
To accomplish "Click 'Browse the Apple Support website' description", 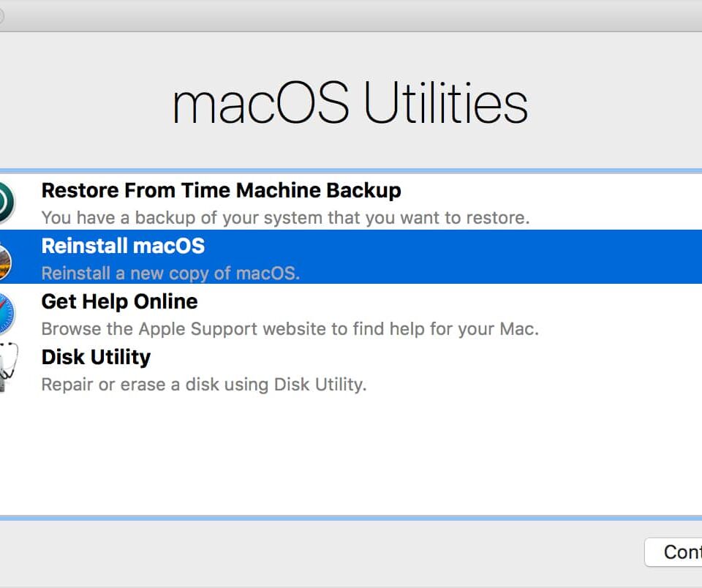I will coord(290,329).
